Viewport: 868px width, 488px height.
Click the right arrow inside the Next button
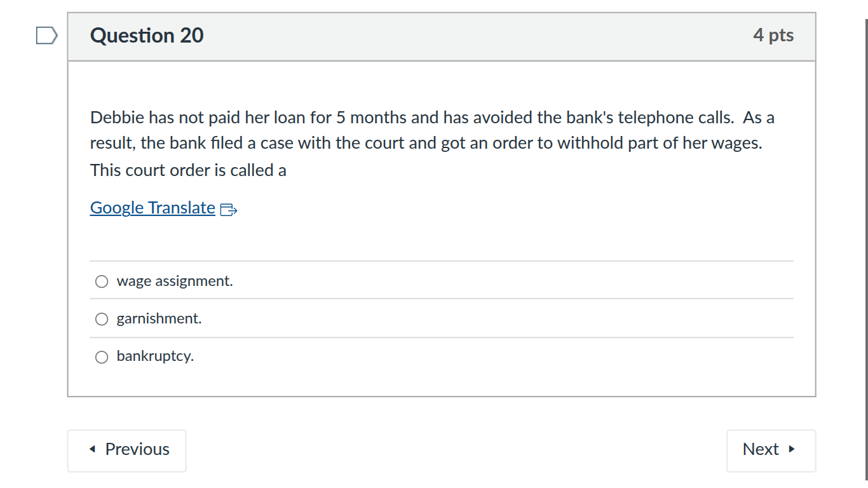tap(792, 449)
